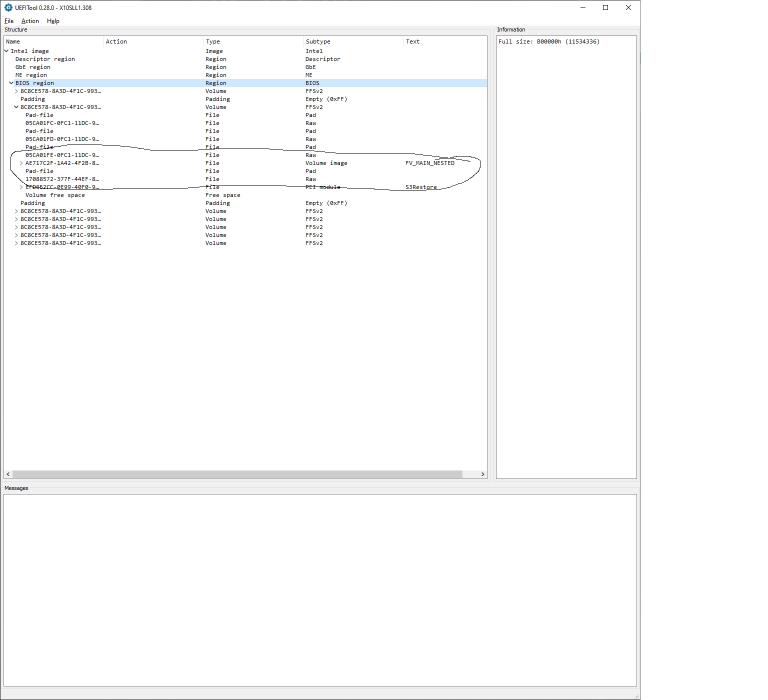Select the 05CA01FE-0FC1-11DC raw file
The width and height of the screenshot is (768, 700).
point(245,155)
